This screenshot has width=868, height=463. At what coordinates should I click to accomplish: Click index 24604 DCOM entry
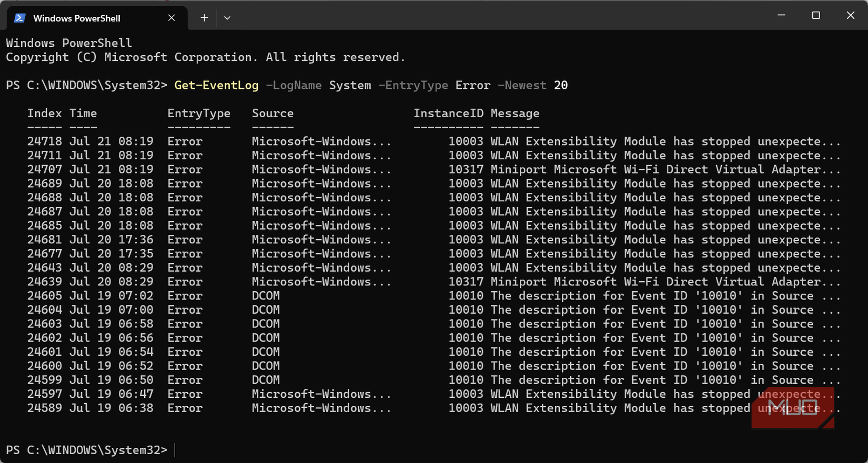tap(434, 310)
